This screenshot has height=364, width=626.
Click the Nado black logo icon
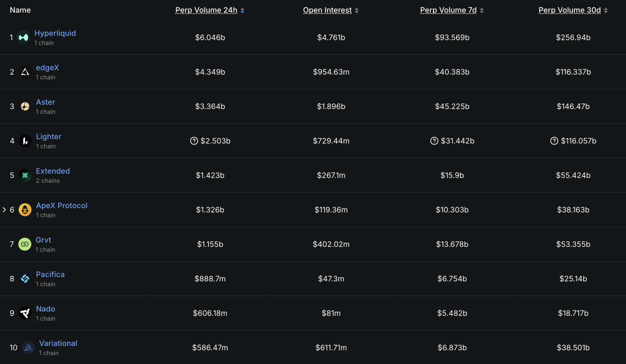pos(25,313)
